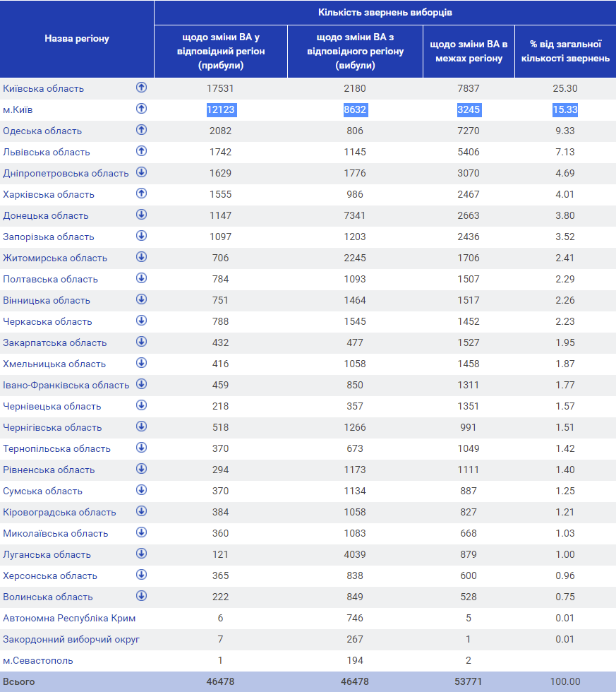The width and height of the screenshot is (616, 692).
Task: Click the down arrow icon beside Івано-Франківська область
Action: (141, 384)
